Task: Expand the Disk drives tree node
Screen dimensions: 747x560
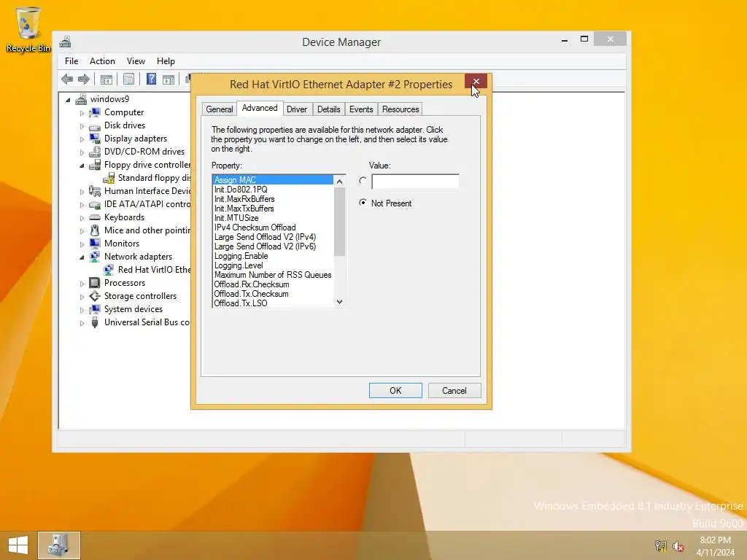Action: pyautogui.click(x=82, y=126)
